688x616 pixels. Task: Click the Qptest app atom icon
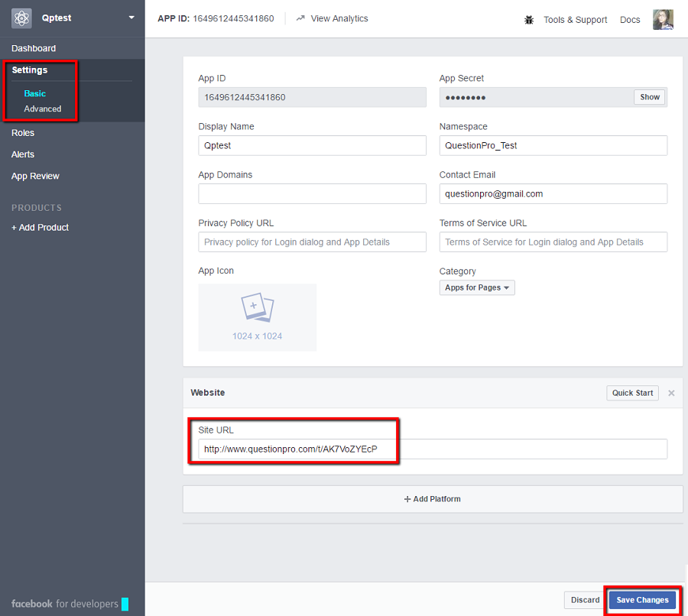coord(21,18)
